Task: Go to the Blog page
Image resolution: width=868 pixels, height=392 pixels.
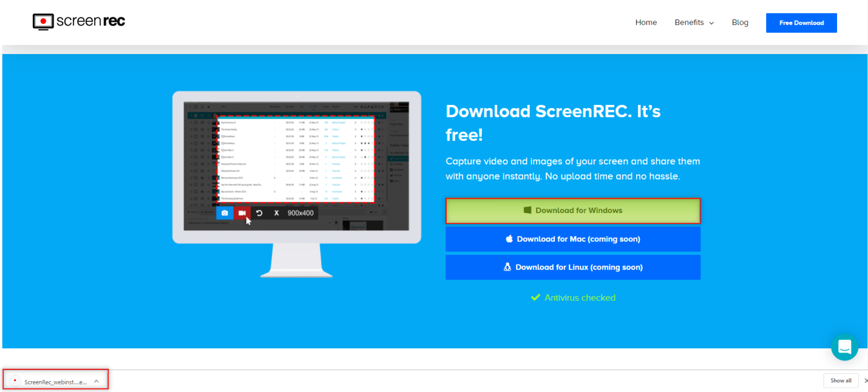Action: [x=740, y=22]
